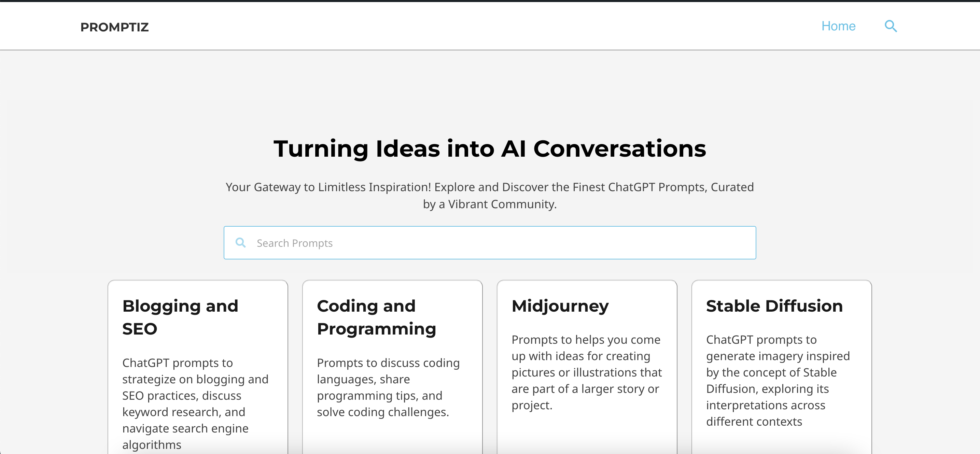This screenshot has width=980, height=454.
Task: Click the Blogging and SEO description text
Action: (195, 395)
